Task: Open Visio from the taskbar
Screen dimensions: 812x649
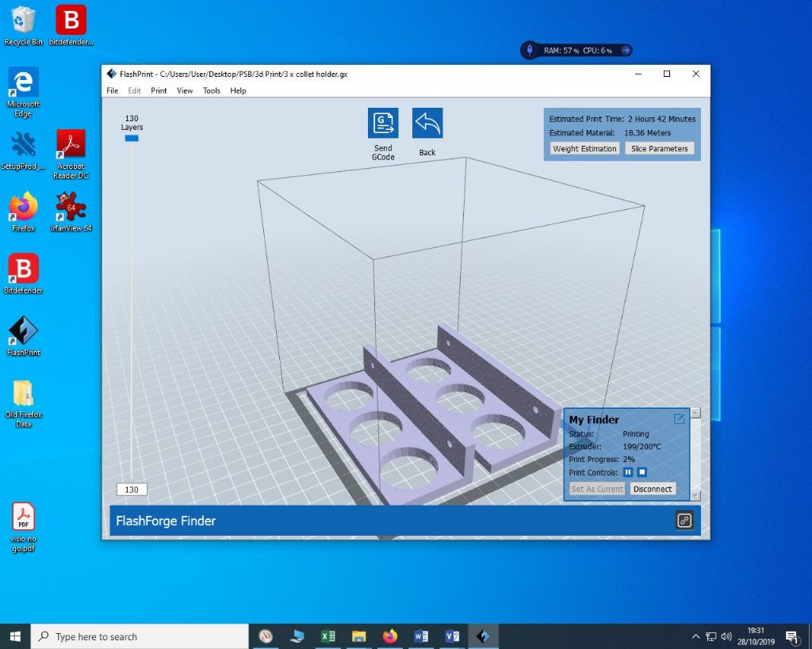Action: (452, 636)
